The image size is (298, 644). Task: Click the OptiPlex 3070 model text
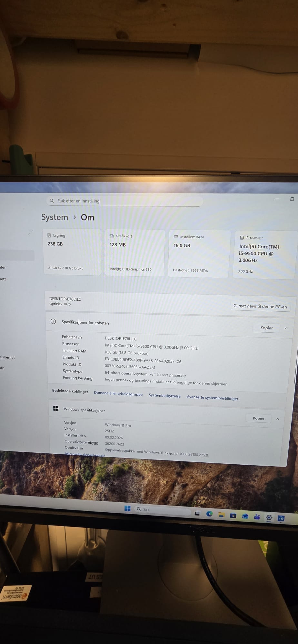click(x=60, y=304)
